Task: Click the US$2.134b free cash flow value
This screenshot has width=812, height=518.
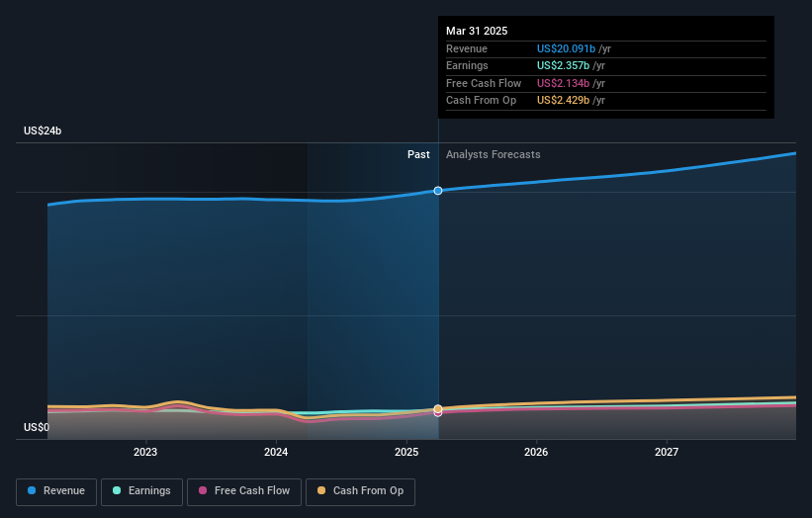Action: click(x=563, y=83)
